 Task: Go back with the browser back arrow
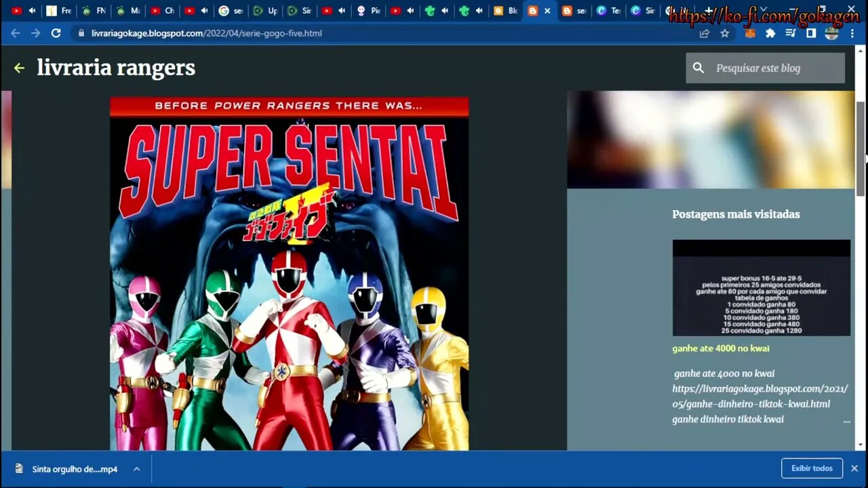point(15,33)
